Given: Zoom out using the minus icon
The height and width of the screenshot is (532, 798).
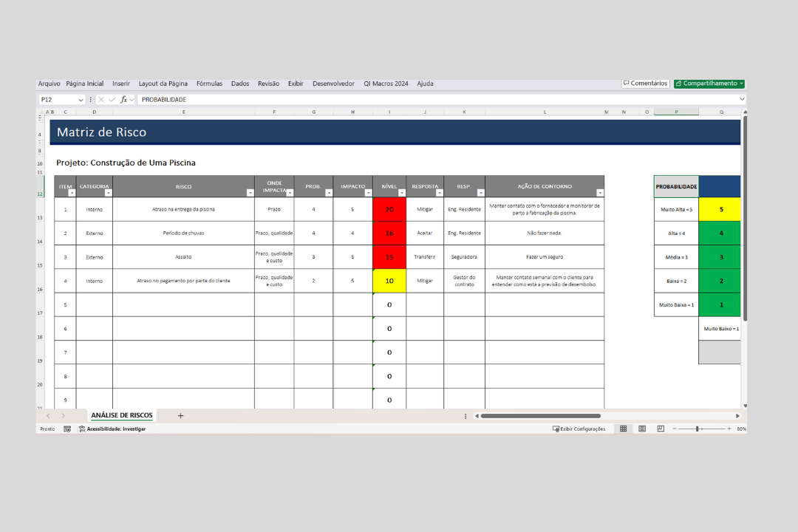Looking at the screenshot, I should (x=675, y=429).
